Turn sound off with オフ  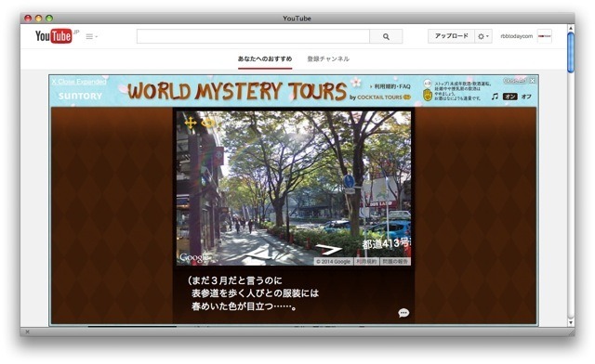526,97
